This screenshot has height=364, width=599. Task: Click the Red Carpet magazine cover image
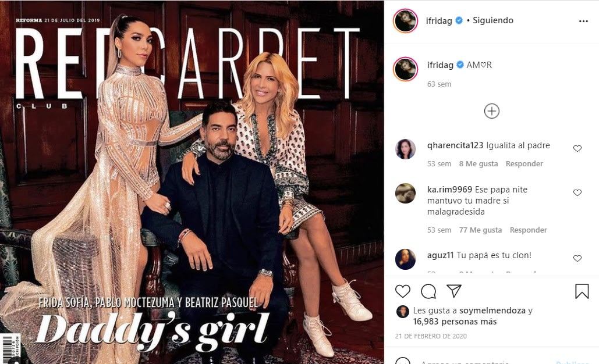click(192, 182)
